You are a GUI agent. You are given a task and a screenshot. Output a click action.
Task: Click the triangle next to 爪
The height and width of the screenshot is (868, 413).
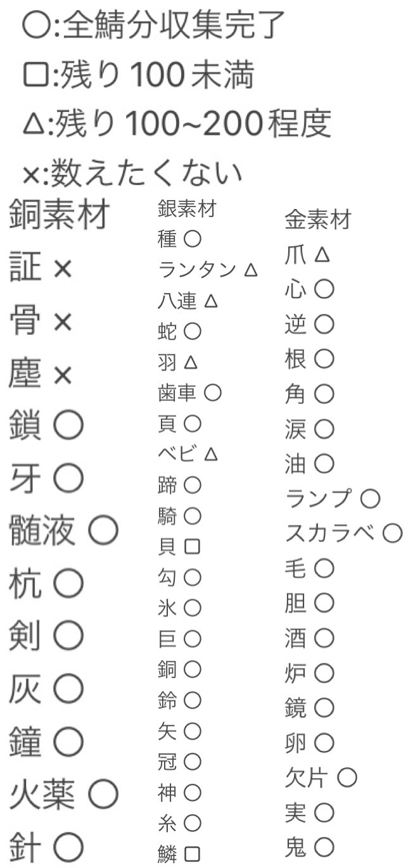tap(322, 255)
